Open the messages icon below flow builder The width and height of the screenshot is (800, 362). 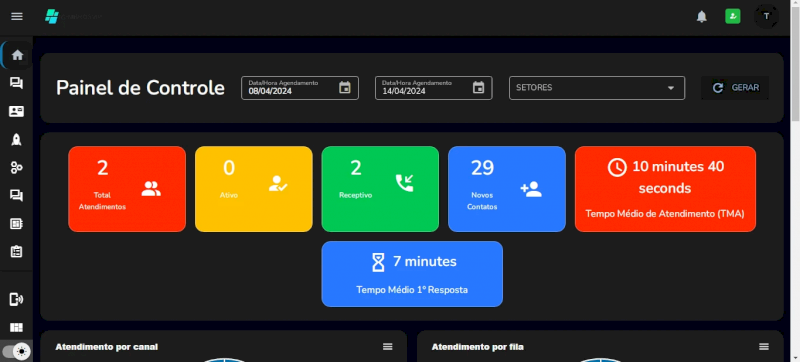(x=17, y=196)
